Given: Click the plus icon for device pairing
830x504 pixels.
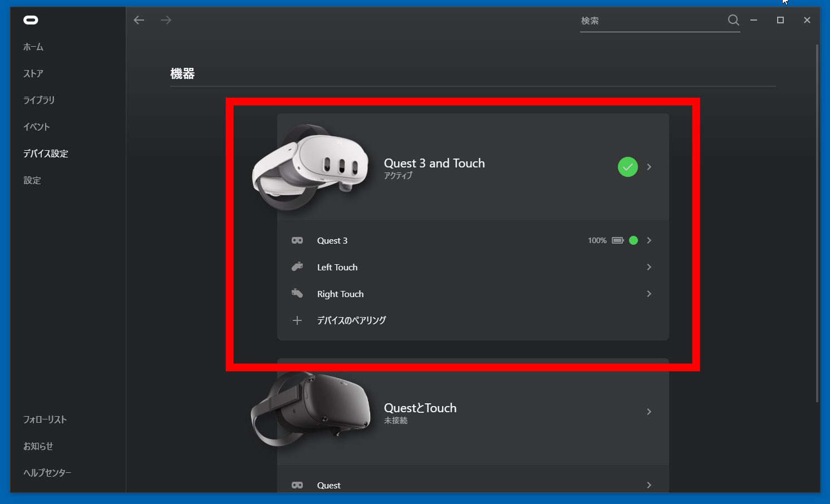Looking at the screenshot, I should [297, 320].
